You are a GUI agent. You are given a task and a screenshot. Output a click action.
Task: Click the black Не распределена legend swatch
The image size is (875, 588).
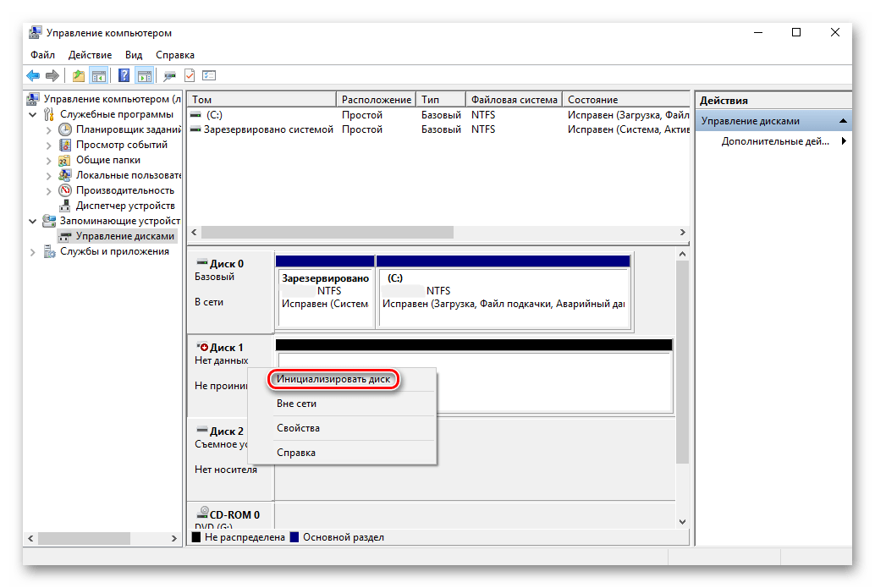click(x=195, y=537)
